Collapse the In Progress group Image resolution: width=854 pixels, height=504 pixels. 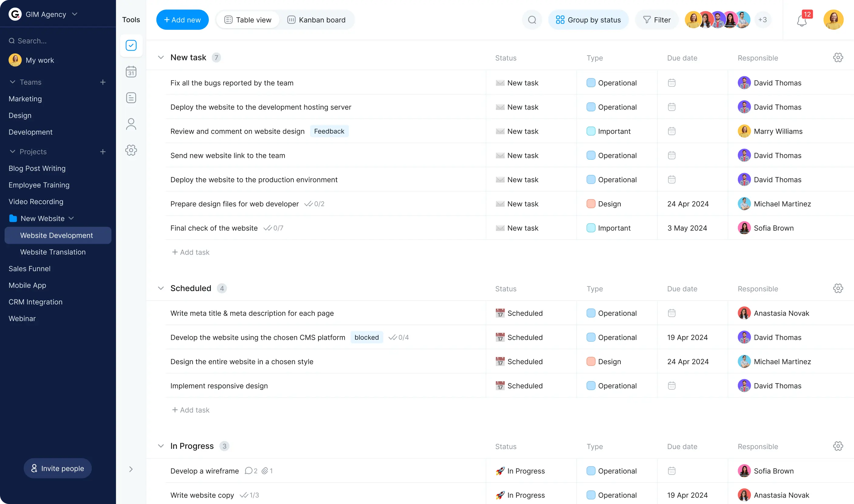(x=161, y=446)
